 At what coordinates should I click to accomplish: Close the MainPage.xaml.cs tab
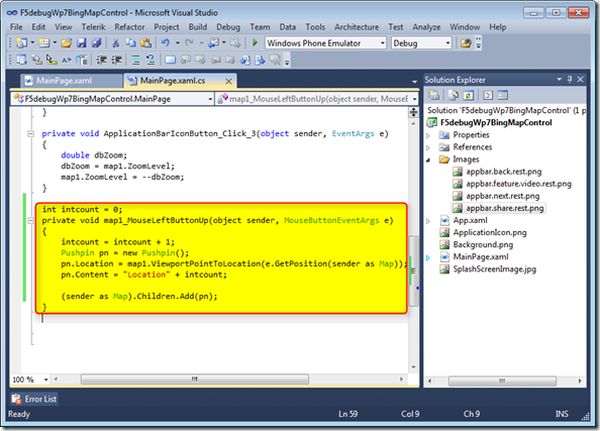(x=228, y=81)
